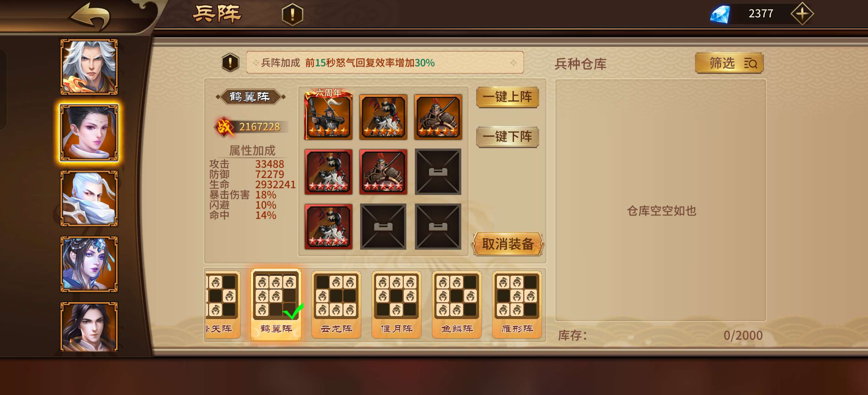The height and width of the screenshot is (395, 868).
Task: Tap the plus icon to add diamonds
Action: point(802,14)
